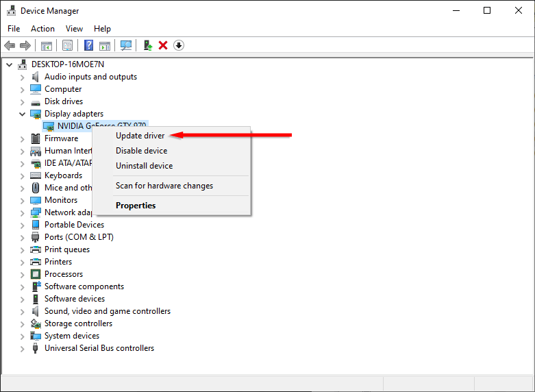Click the Processors category icon

point(36,274)
